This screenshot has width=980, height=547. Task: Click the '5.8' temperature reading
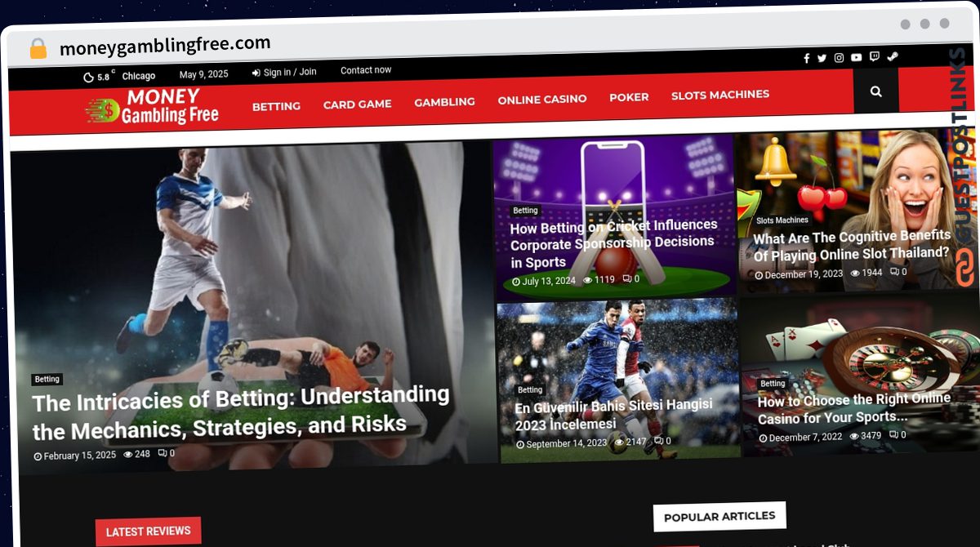click(x=104, y=77)
